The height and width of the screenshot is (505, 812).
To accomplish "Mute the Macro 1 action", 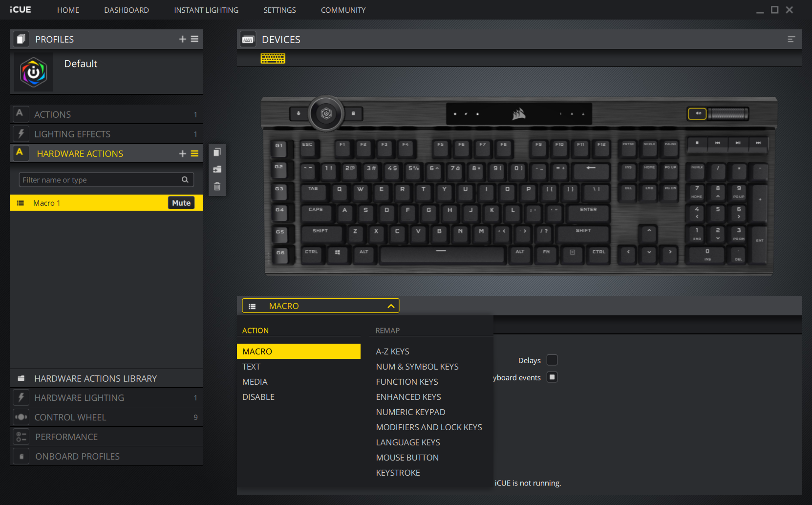I will (180, 202).
